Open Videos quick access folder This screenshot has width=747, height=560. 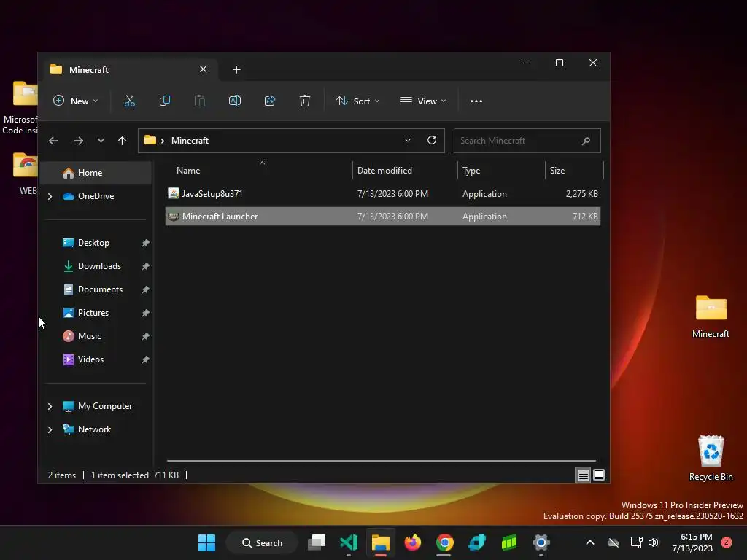[90, 359]
